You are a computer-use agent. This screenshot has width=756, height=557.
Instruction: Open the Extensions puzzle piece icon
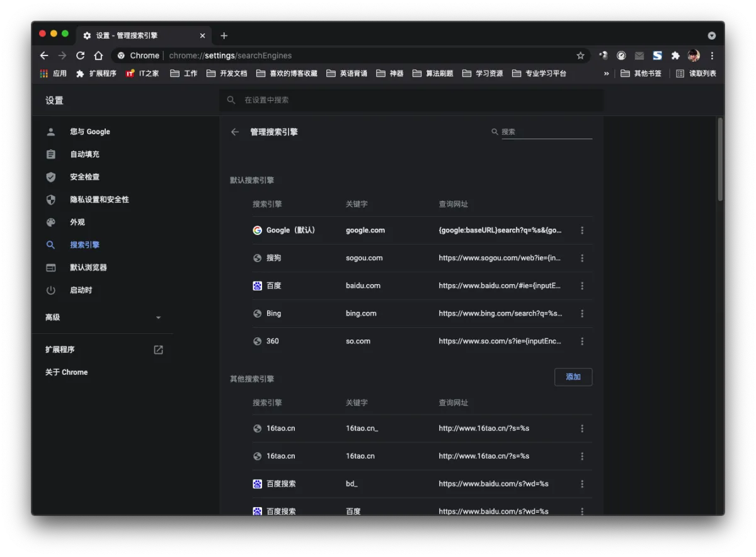pos(675,55)
